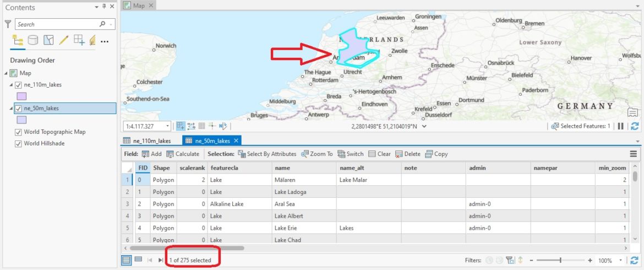This screenshot has height=270, width=644.
Task: Show all records view button
Action: (127, 260)
